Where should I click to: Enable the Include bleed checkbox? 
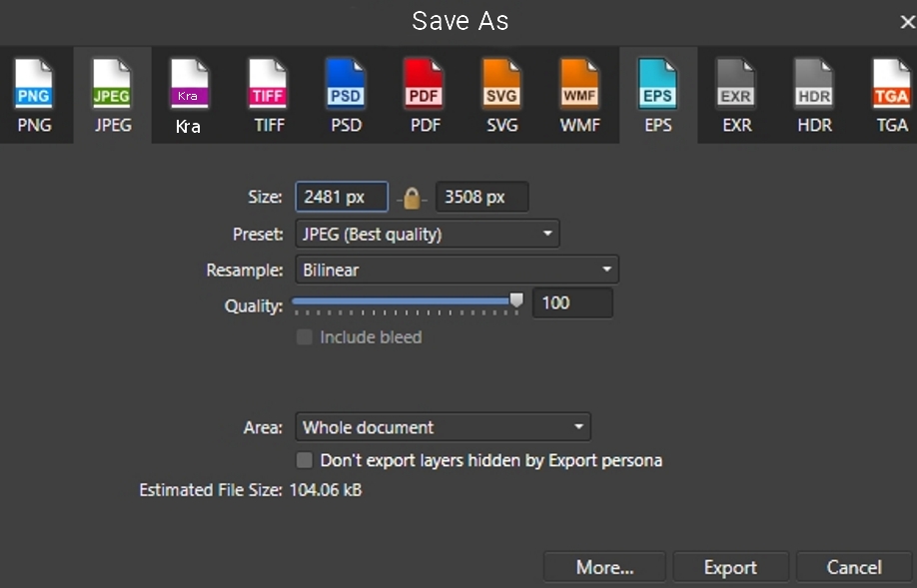click(x=304, y=337)
